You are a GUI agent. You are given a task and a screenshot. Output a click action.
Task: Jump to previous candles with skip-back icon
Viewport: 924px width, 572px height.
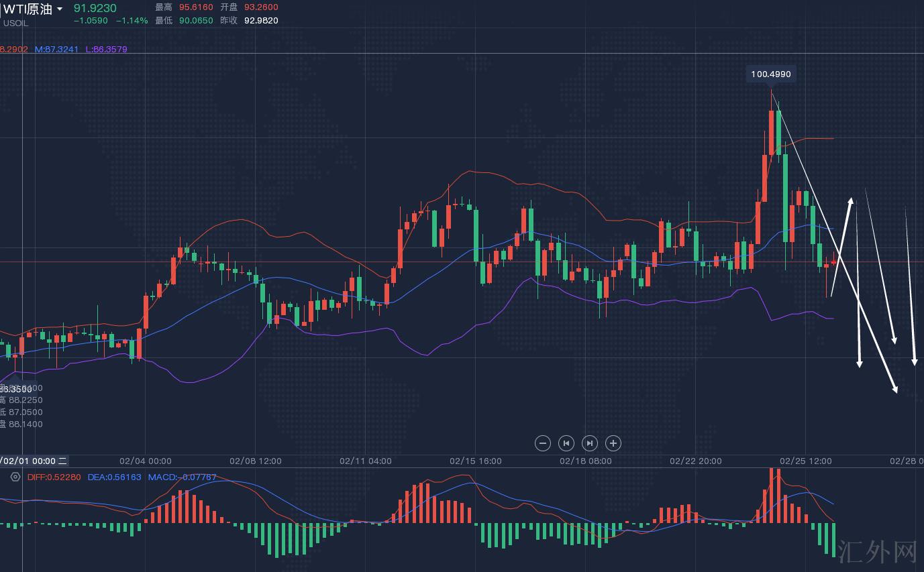coord(566,443)
